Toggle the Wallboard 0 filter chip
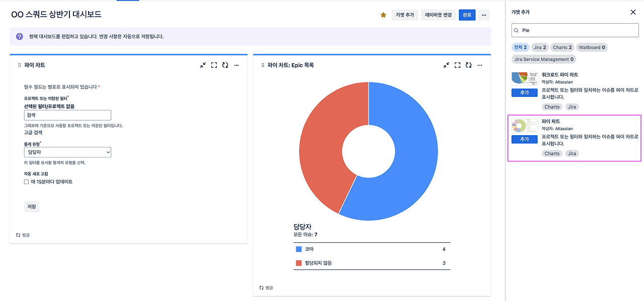This screenshot has height=301, width=644. coord(592,47)
